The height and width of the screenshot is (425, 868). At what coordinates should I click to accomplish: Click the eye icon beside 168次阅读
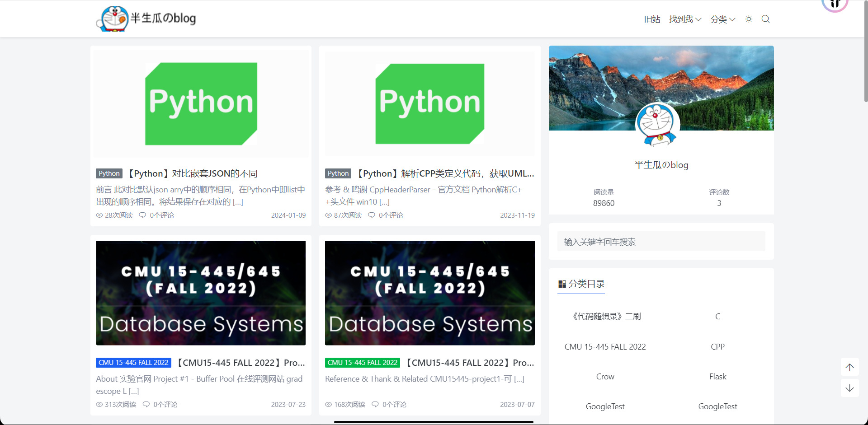tap(329, 405)
